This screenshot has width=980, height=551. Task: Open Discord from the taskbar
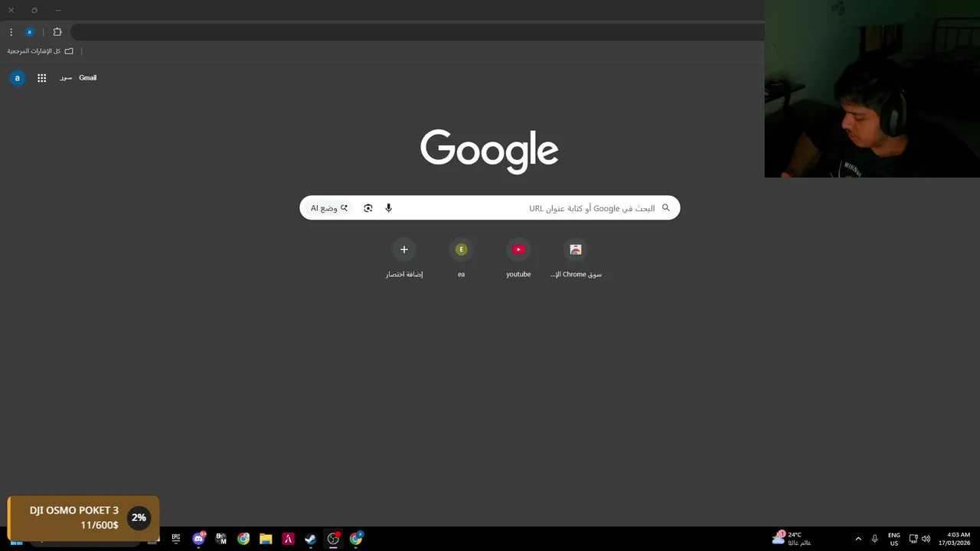point(199,539)
